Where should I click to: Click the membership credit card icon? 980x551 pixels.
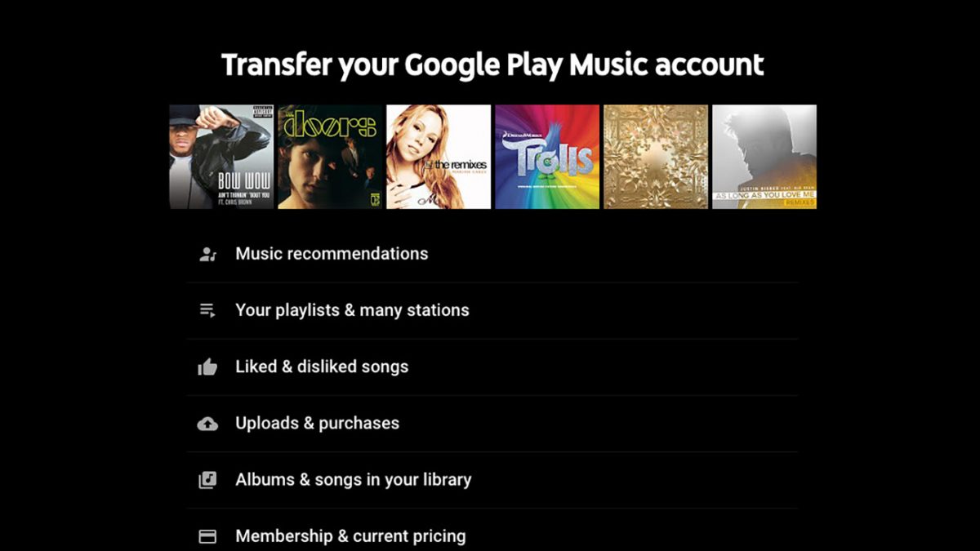pyautogui.click(x=207, y=536)
